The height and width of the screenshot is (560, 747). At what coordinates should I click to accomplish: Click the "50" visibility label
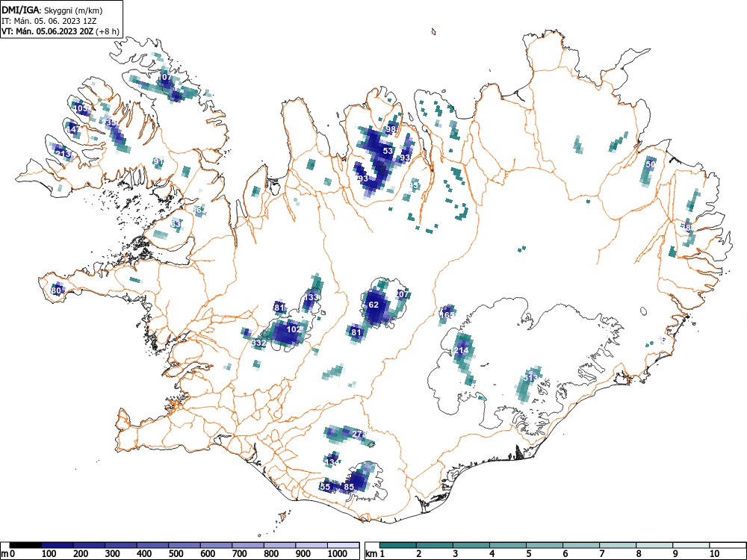(651, 164)
